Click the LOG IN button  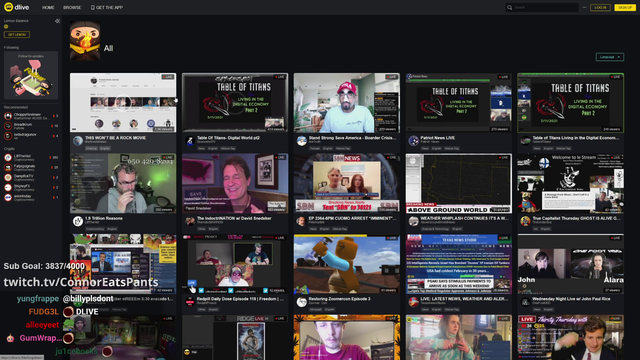pyautogui.click(x=600, y=7)
